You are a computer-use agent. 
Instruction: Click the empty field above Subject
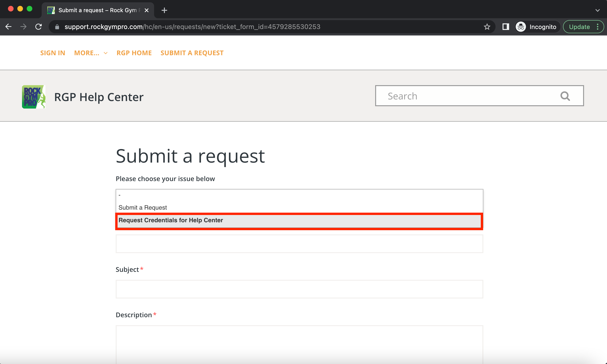pyautogui.click(x=299, y=244)
